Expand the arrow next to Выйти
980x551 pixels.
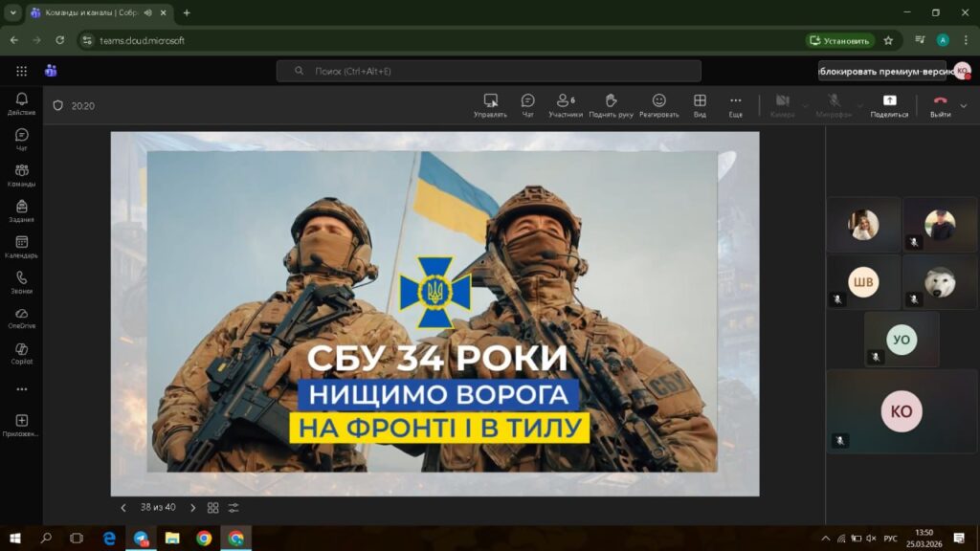tap(963, 105)
